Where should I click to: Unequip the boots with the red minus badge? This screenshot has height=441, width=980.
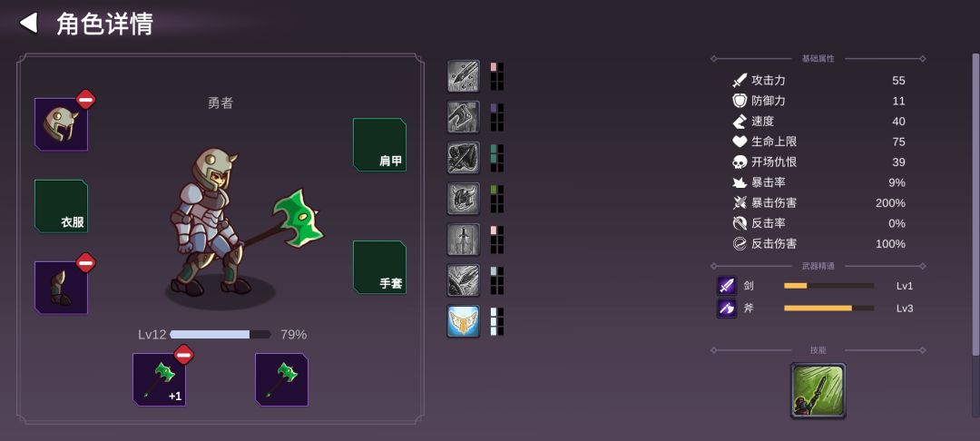coord(85,262)
